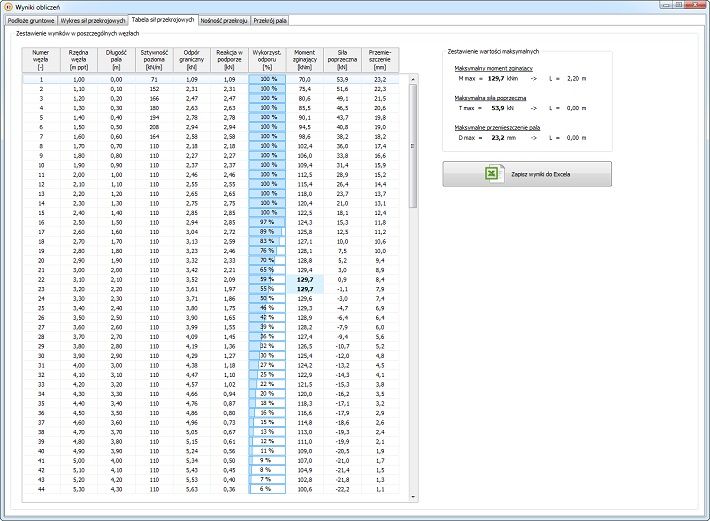Select the 53,9 shear value in node 1 row
Viewport: 710px width, 521px height.
pyautogui.click(x=342, y=80)
